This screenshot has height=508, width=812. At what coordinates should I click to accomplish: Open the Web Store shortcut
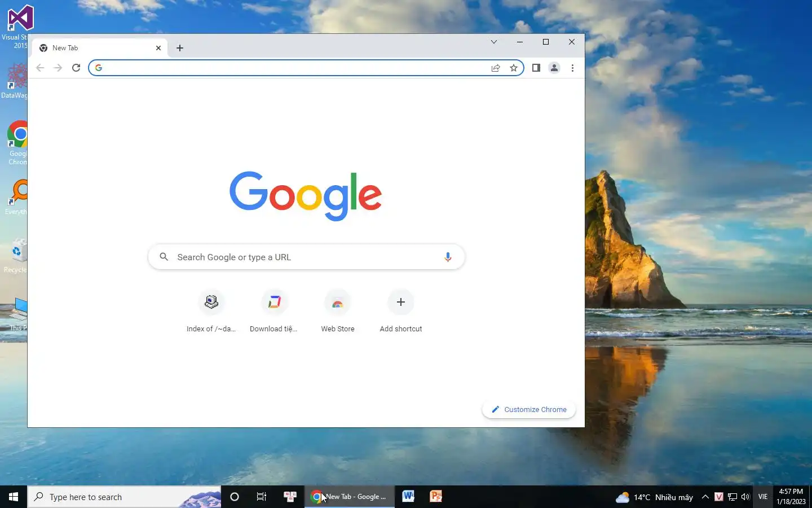point(338,312)
